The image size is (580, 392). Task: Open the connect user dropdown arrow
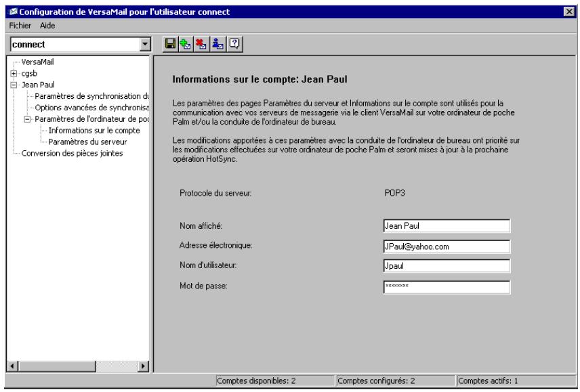tap(145, 44)
